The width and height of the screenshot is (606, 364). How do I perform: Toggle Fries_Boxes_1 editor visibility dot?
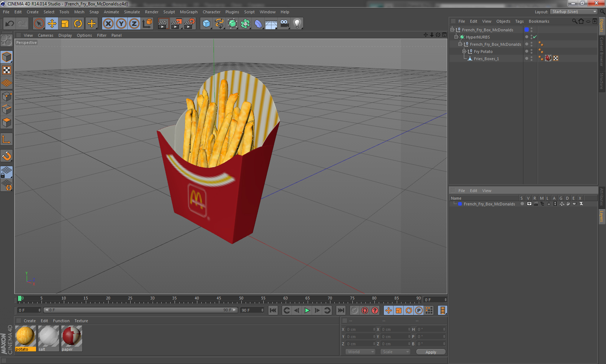click(531, 57)
